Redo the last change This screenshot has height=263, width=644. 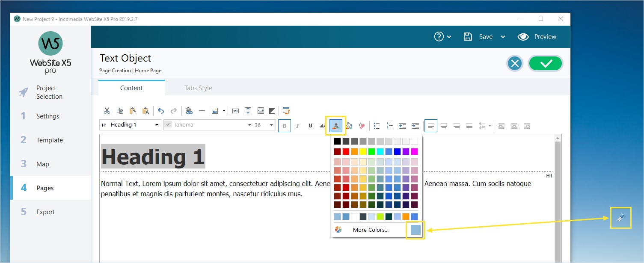173,110
